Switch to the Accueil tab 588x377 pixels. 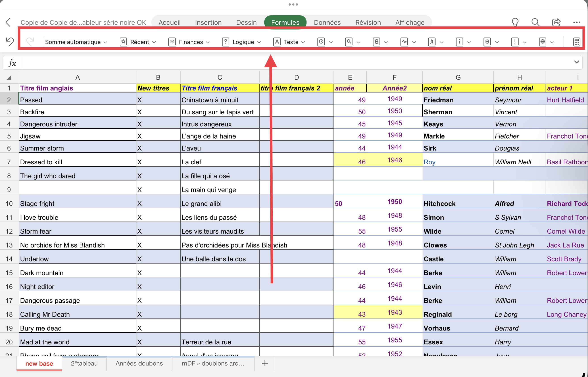tap(169, 22)
